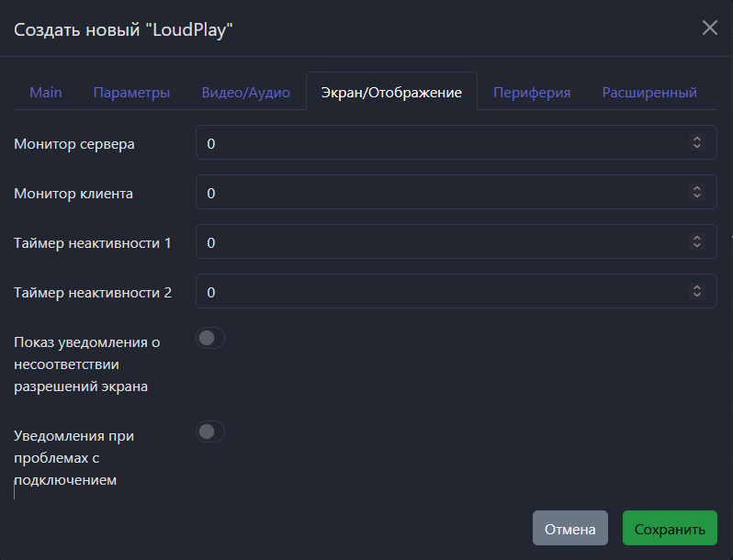Click the Отмена button
The width and height of the screenshot is (733, 560).
coord(569,529)
